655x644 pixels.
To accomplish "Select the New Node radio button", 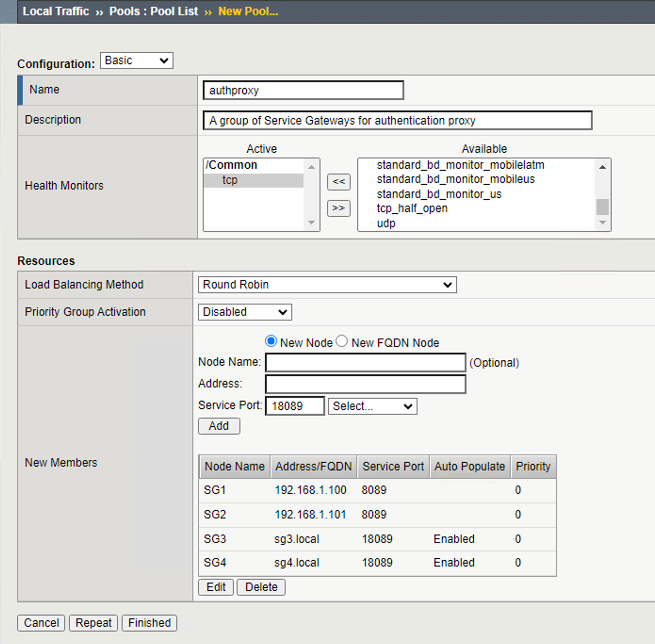I will click(x=270, y=340).
